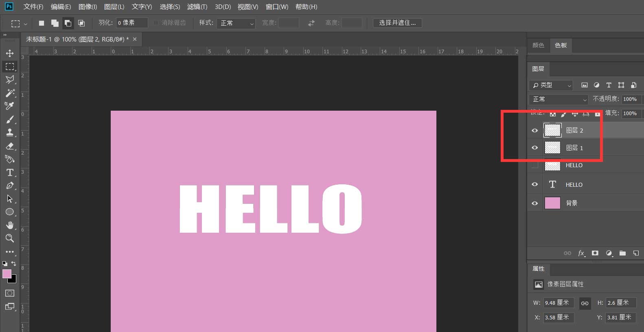The width and height of the screenshot is (644, 332).
Task: Toggle smart object layer filter
Action: coord(634,85)
